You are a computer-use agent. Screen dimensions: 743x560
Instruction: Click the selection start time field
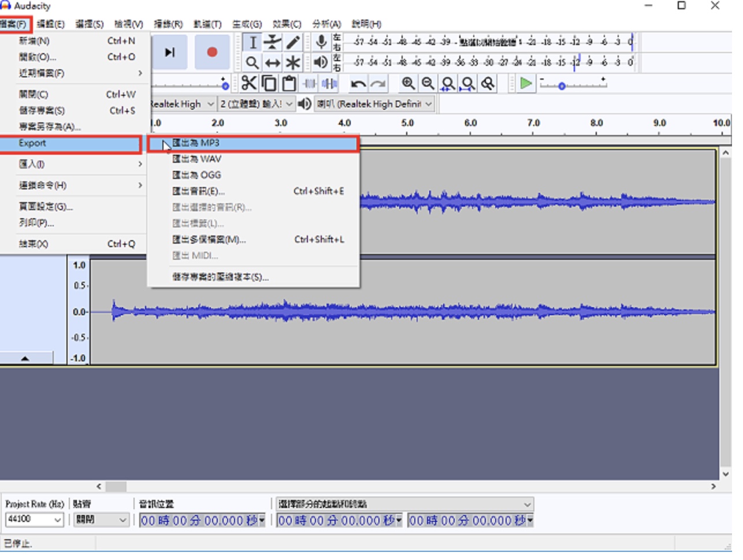[x=340, y=521]
